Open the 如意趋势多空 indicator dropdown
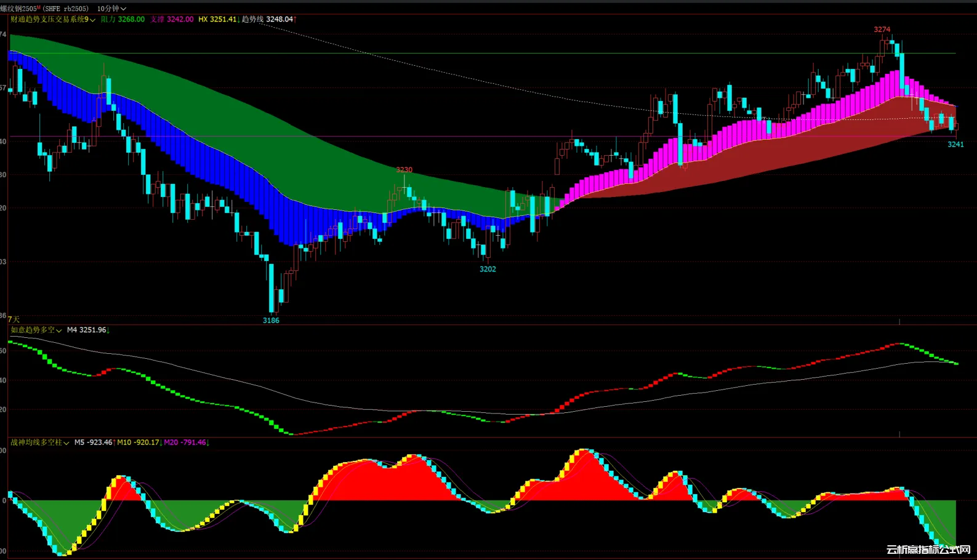 [36, 330]
